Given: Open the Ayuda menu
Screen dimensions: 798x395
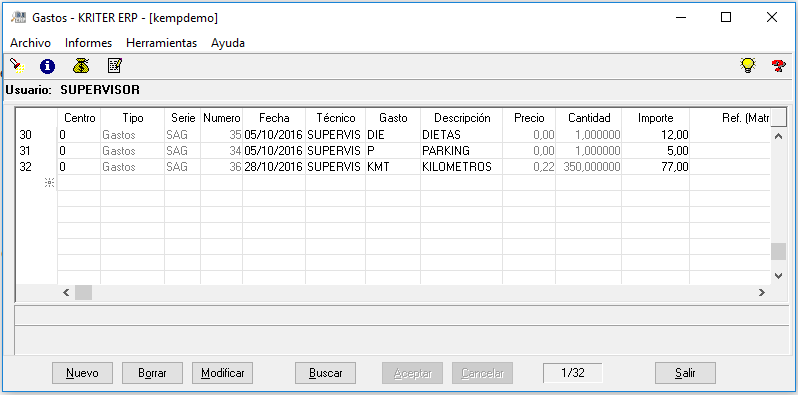Looking at the screenshot, I should pos(228,43).
